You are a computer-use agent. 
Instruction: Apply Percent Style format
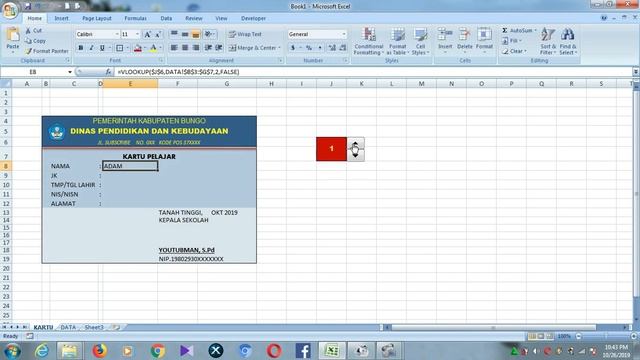pos(309,48)
